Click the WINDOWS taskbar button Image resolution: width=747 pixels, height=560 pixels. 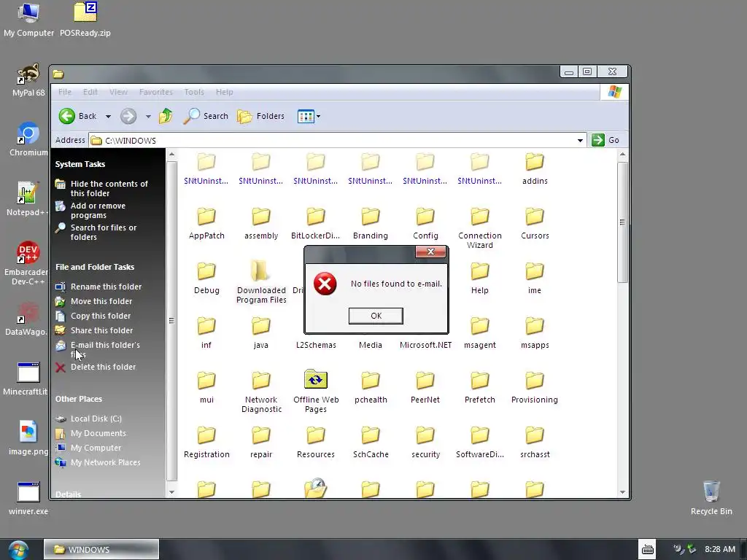pyautogui.click(x=101, y=550)
